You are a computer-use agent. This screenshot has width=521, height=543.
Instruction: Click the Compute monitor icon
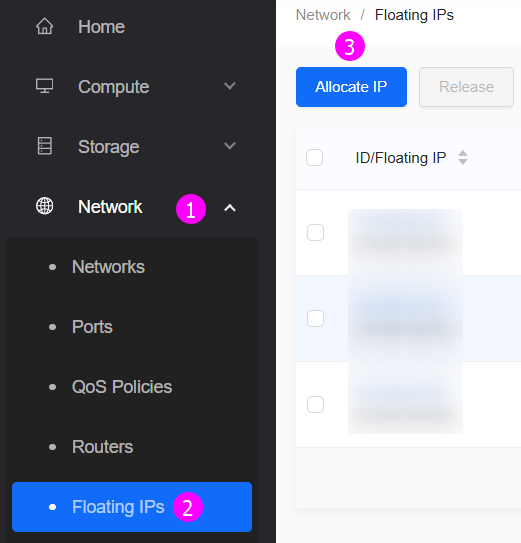click(x=45, y=86)
